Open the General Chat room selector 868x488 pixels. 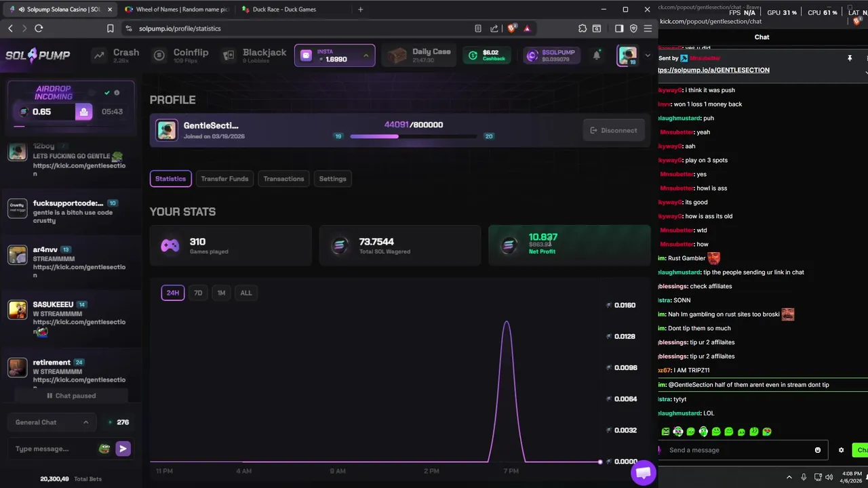pos(52,422)
